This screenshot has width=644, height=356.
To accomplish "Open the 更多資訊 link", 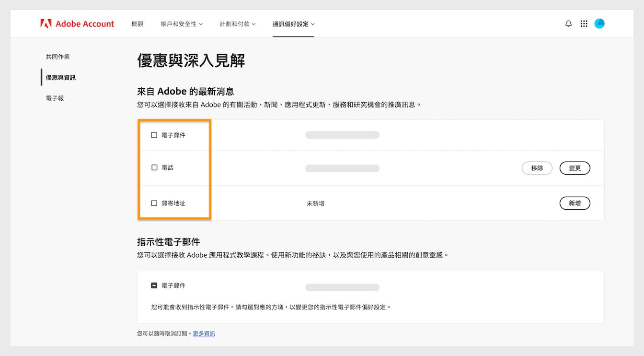I will (x=203, y=333).
